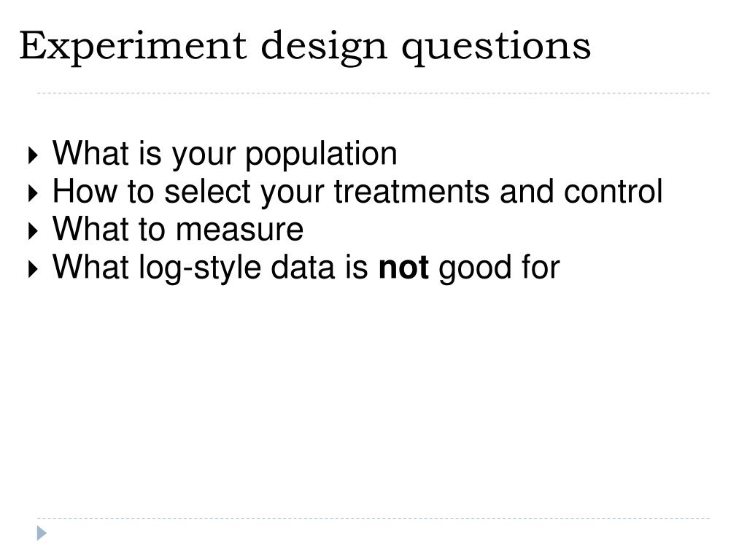
Task: Click the dashed divider line below the title
Action: (x=373, y=93)
